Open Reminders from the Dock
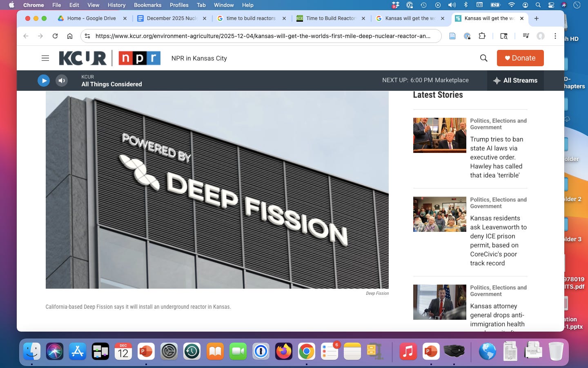The height and width of the screenshot is (368, 588). point(330,351)
